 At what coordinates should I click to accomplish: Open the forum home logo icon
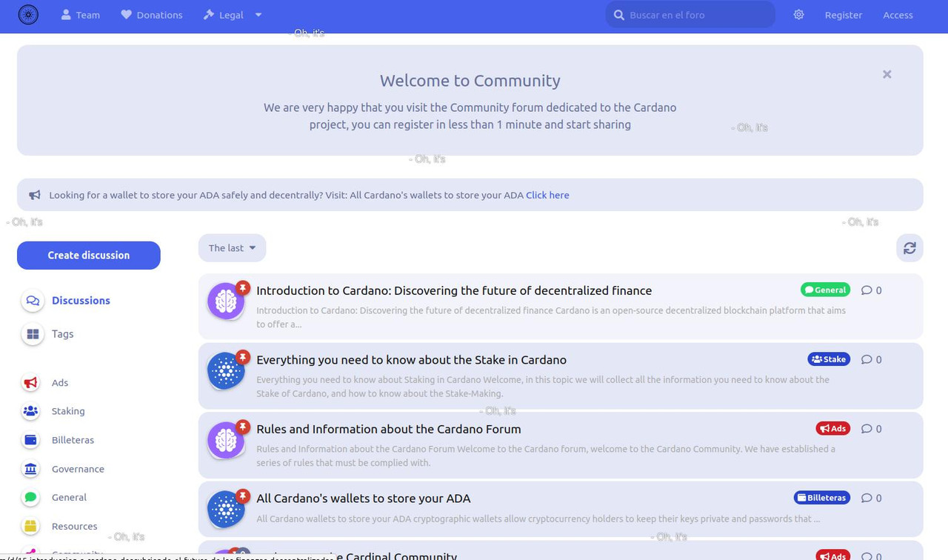coord(28,15)
